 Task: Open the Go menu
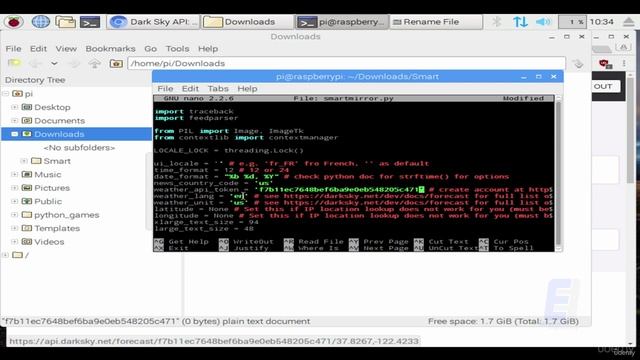pos(150,49)
